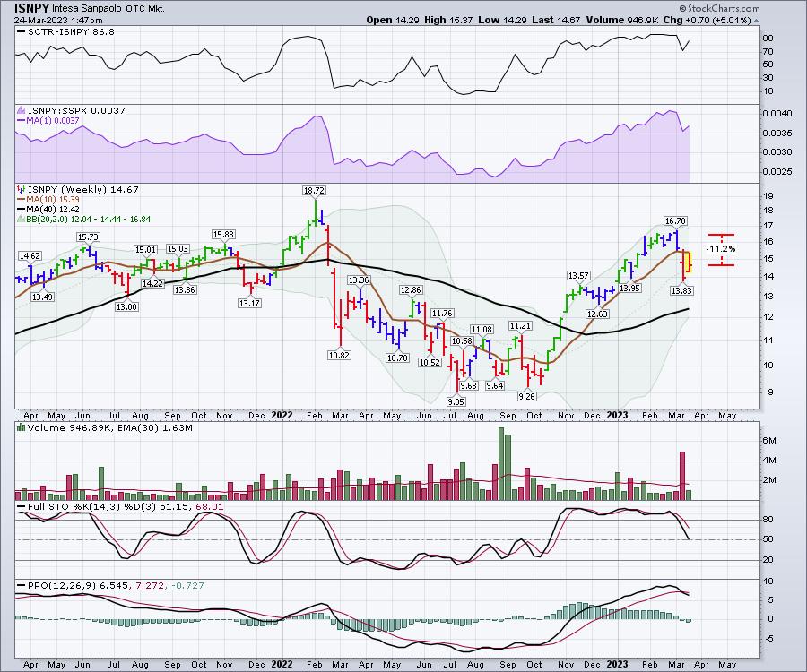Click the yellow highlighted latest weekly candle
Screen dimensions: 807x672
[688, 263]
